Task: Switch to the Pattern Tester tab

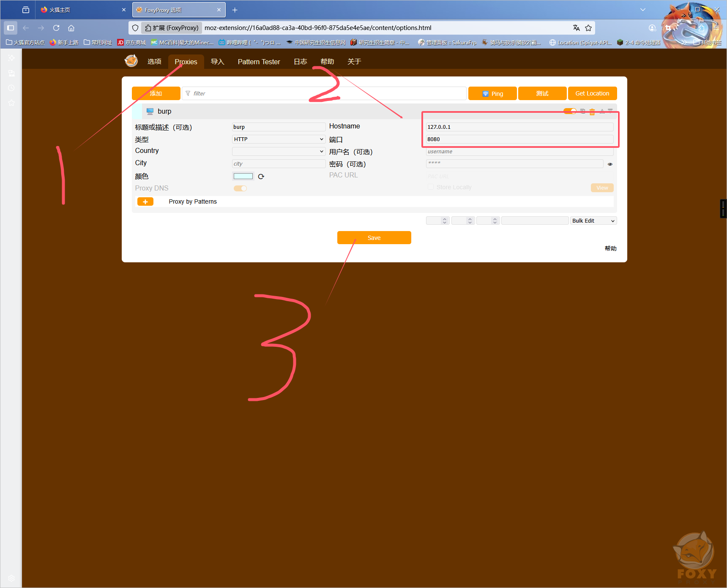Action: (x=259, y=62)
